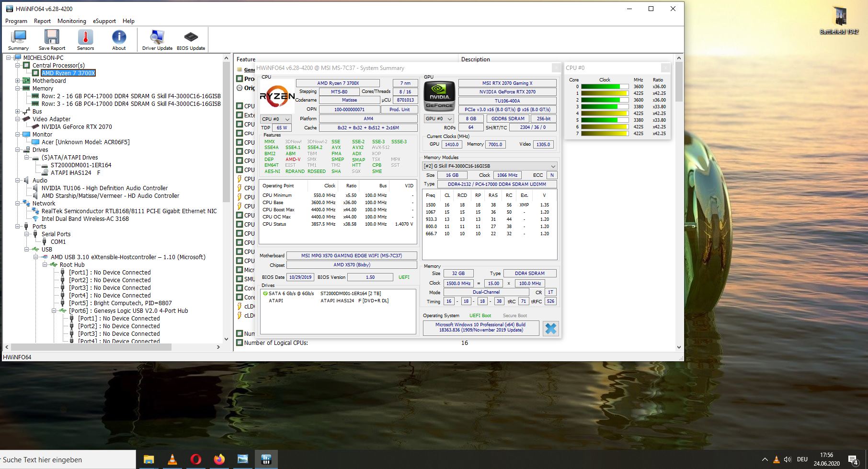Show hidden system tray icons
868x469 pixels.
coord(765,460)
